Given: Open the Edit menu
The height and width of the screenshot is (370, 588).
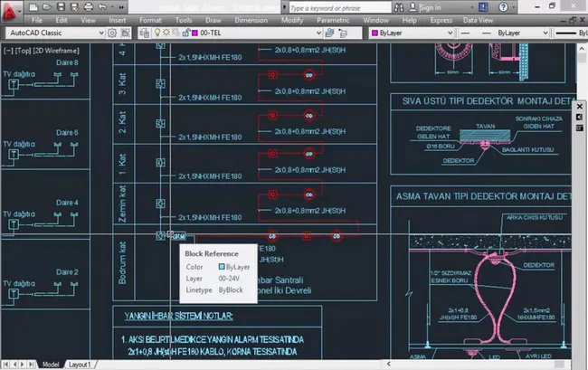Looking at the screenshot, I should (62, 20).
